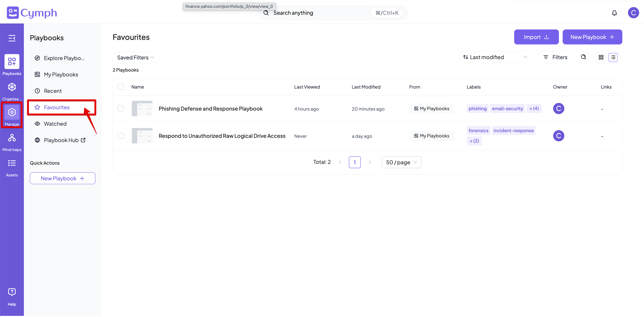The width and height of the screenshot is (644, 317).
Task: Switch to grid view icon
Action: click(x=601, y=57)
